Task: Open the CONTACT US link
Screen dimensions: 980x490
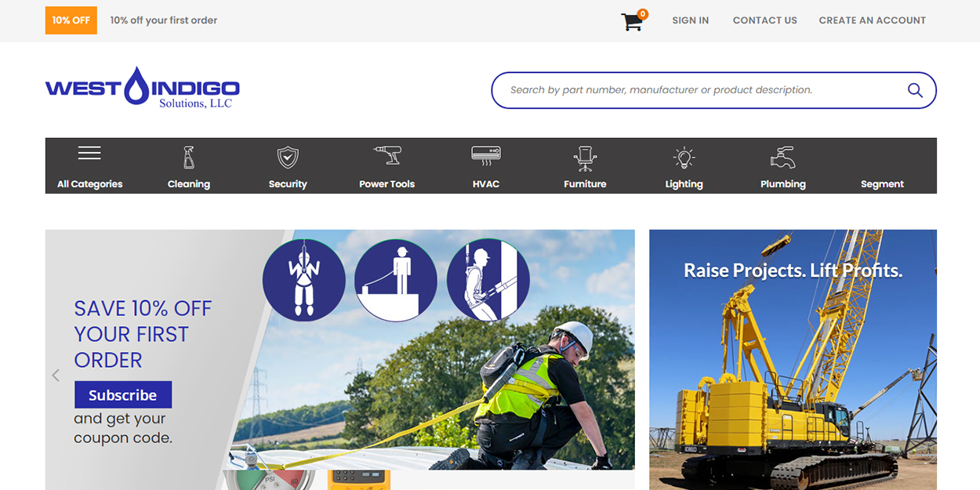Action: pyautogui.click(x=765, y=20)
